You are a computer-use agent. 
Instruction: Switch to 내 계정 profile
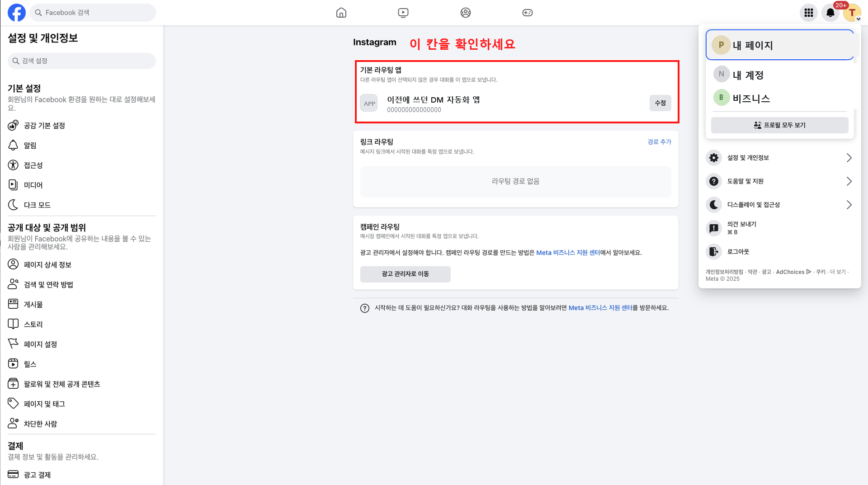780,75
